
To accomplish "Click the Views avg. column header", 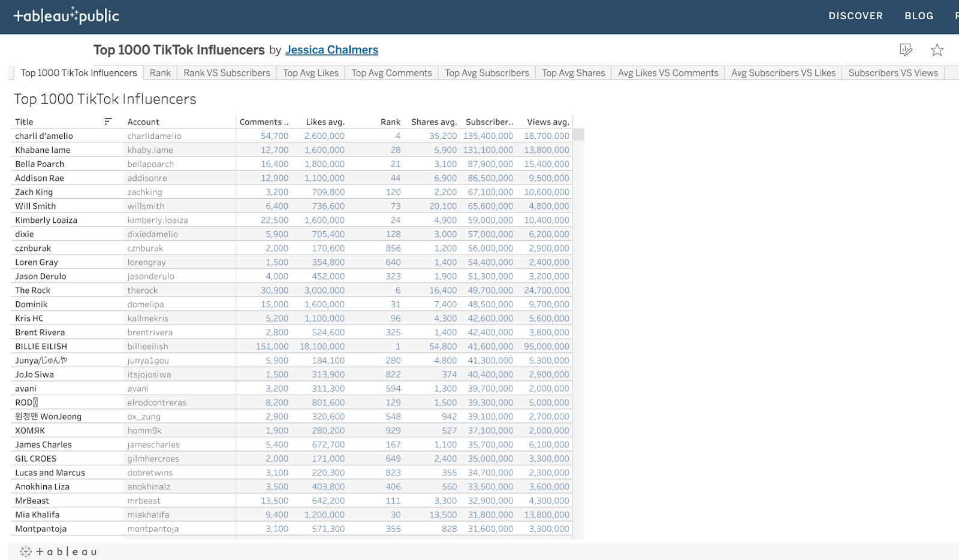I will 548,122.
